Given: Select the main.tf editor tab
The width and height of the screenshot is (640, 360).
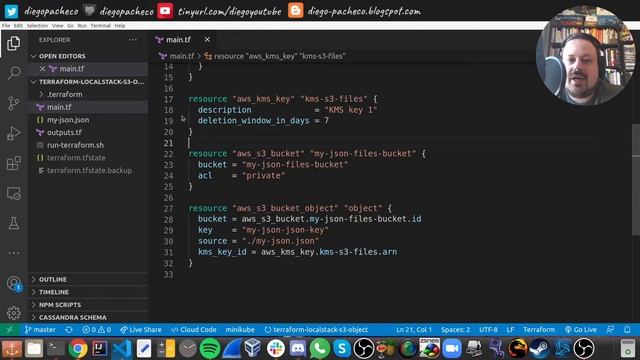Looking at the screenshot, I should 183,40.
